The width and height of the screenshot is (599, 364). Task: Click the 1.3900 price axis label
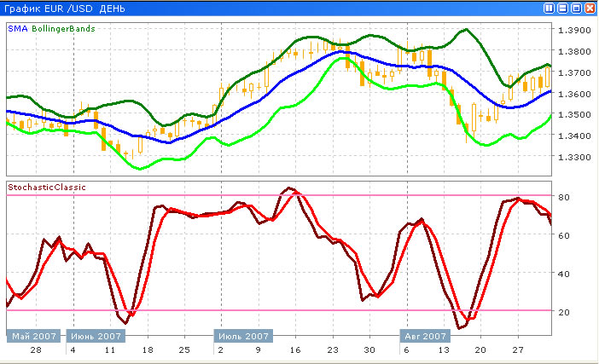point(573,30)
